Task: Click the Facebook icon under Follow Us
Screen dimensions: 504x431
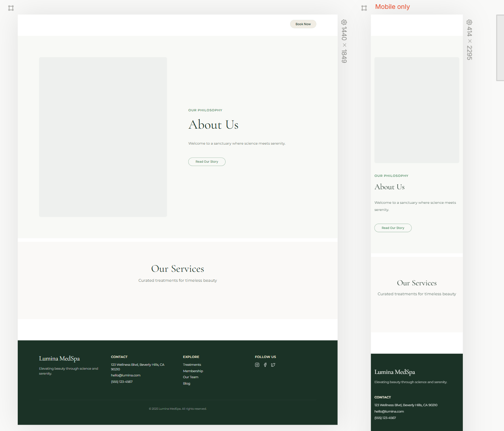Action: pyautogui.click(x=265, y=365)
